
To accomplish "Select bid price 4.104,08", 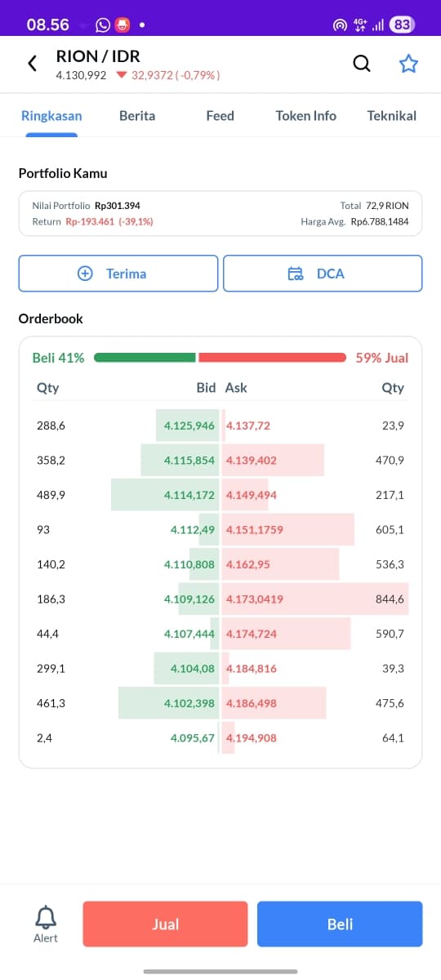I will [x=193, y=668].
